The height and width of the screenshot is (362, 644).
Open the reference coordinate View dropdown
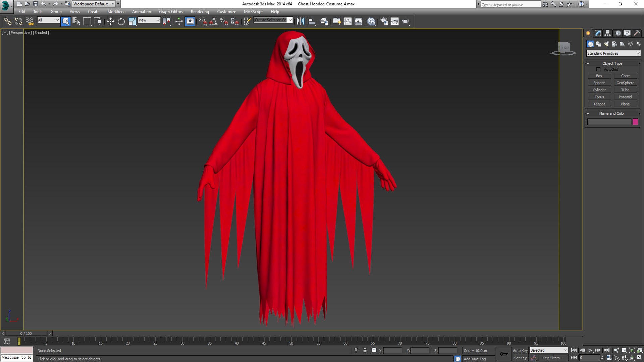click(149, 20)
